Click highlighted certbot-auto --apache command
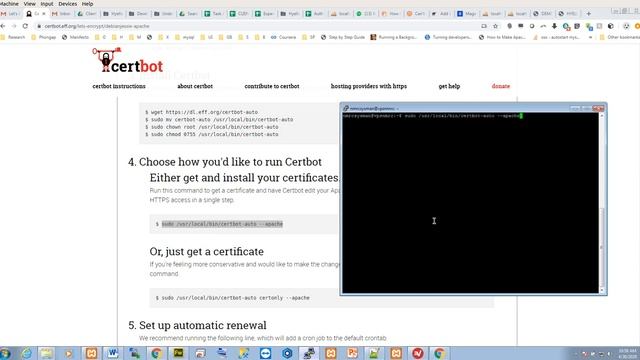The width and height of the screenshot is (640, 360). tap(222, 224)
